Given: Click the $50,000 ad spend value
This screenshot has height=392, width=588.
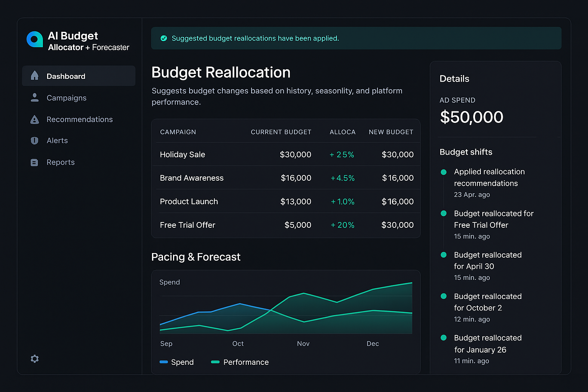Looking at the screenshot, I should [x=471, y=117].
